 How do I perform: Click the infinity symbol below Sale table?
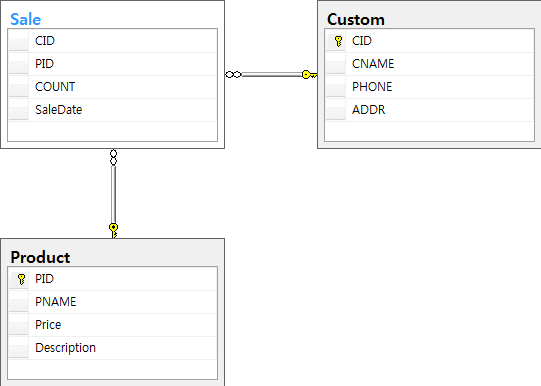pyautogui.click(x=113, y=157)
